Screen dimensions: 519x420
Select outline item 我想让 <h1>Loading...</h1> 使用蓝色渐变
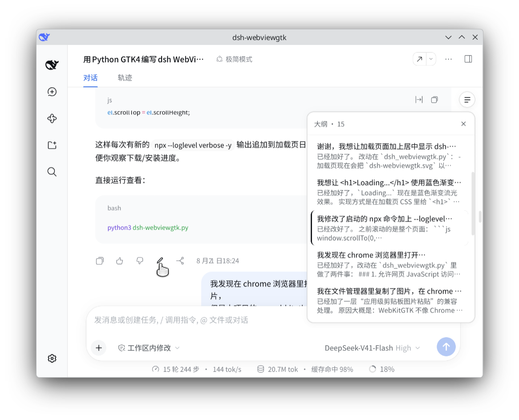[389, 192]
